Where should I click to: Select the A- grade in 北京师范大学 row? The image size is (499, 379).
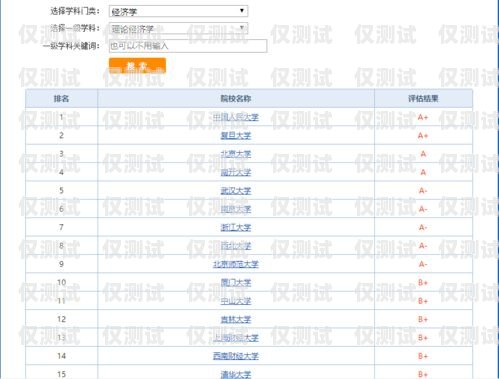coord(423,264)
